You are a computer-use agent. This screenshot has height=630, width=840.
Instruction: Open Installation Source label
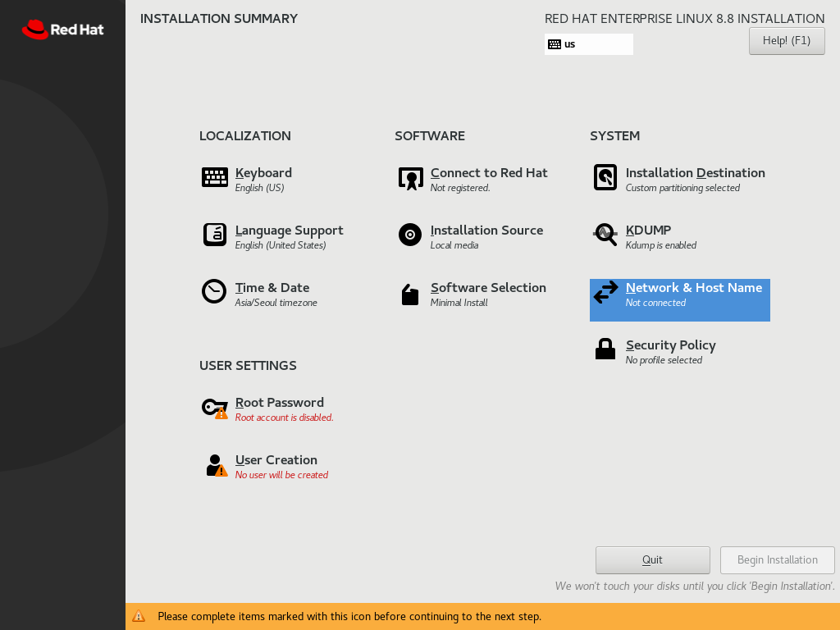[x=487, y=230]
